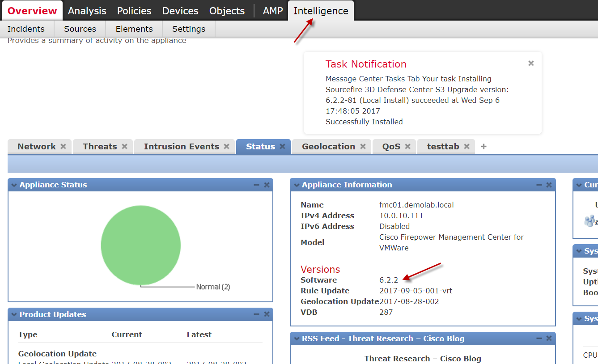Open the Devices menu
This screenshot has width=598, height=364.
click(x=180, y=11)
